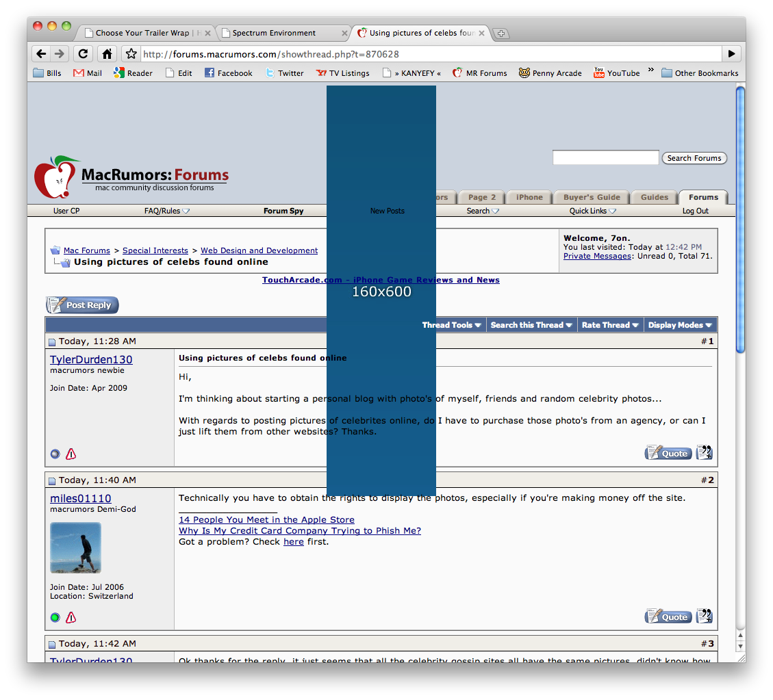Close the Spectrum Environment tab
This screenshot has width=773, height=700.
tap(344, 33)
